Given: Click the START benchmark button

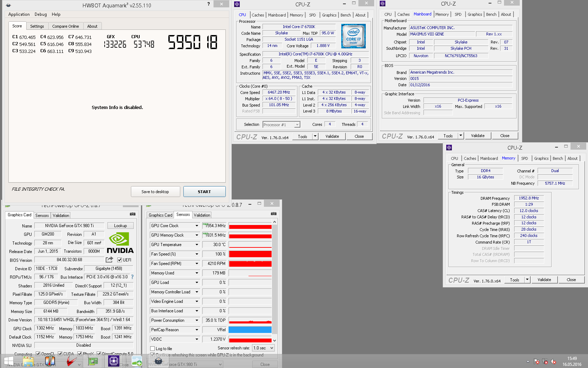Looking at the screenshot, I should pos(204,192).
